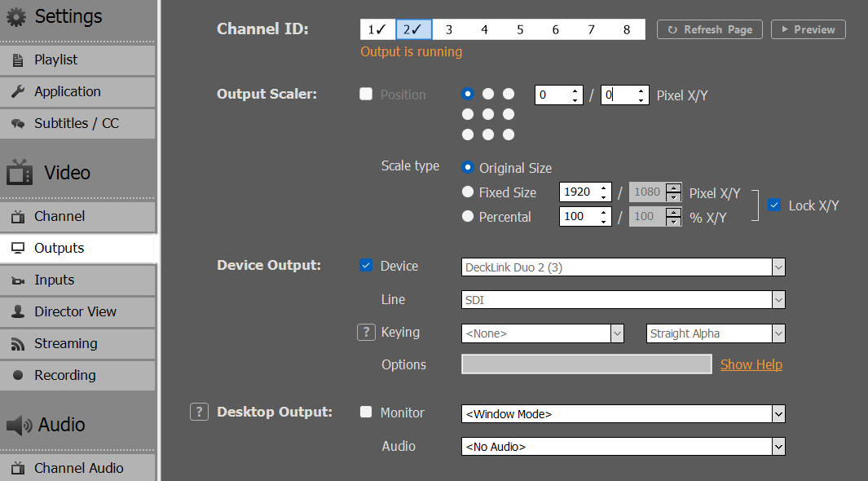Open the Desktop Output help question mark
The width and height of the screenshot is (868, 481).
tap(200, 412)
